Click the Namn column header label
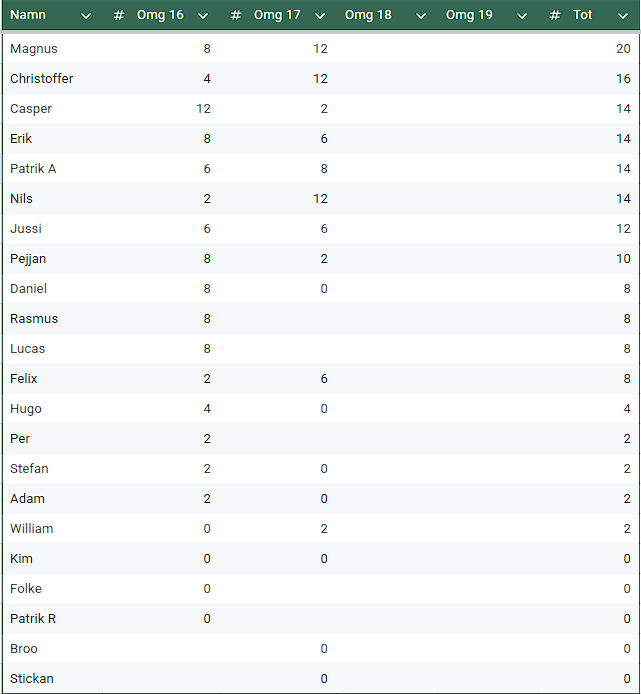 (x=28, y=15)
